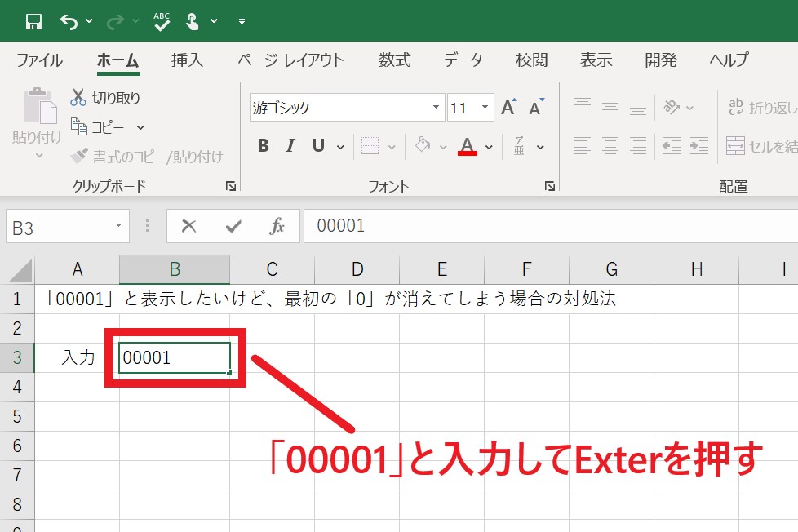Toggle Bold formatting
This screenshot has height=532, width=798.
263,146
